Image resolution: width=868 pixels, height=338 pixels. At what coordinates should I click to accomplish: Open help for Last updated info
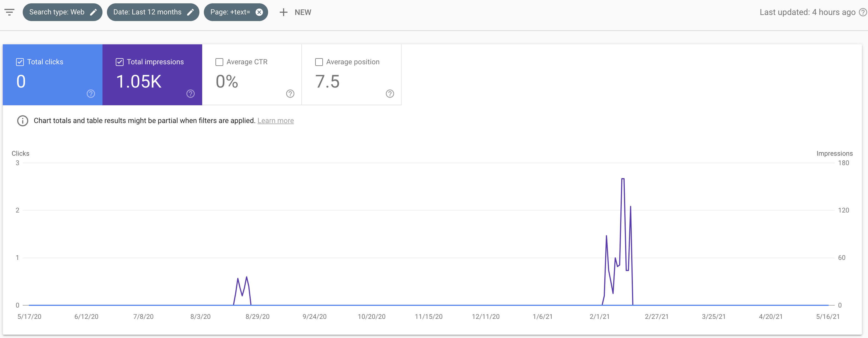pos(863,12)
